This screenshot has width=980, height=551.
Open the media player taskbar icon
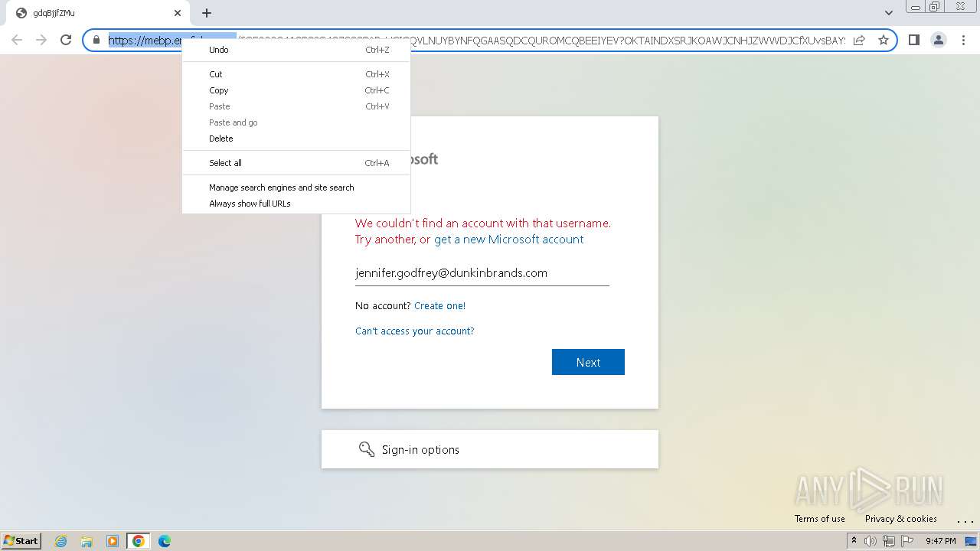[113, 541]
